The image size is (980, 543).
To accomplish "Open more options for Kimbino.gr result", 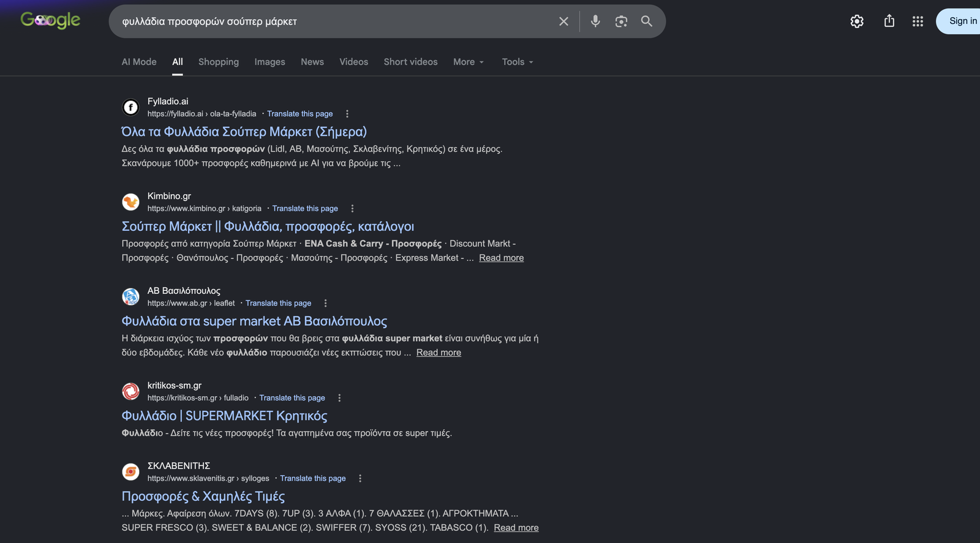I will 352,209.
